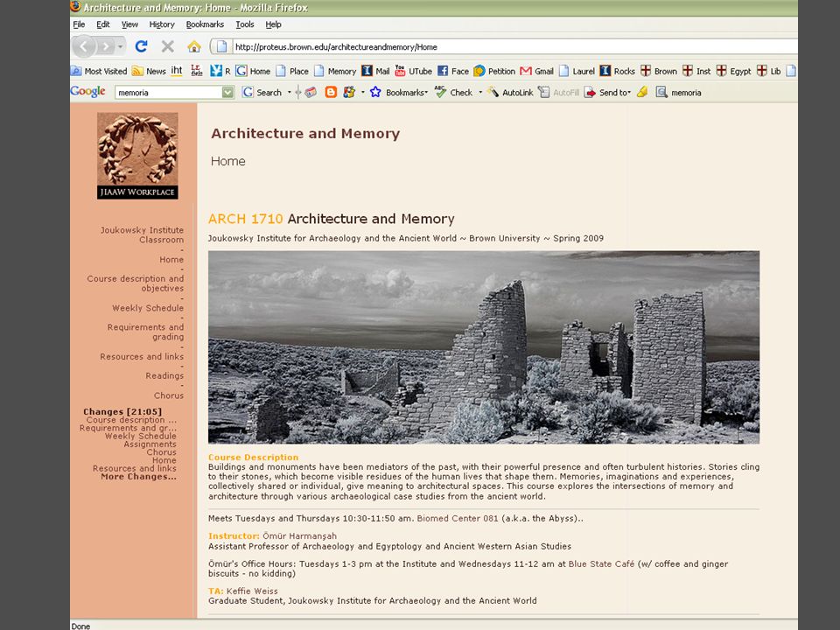Open the Biomed Center 081 link
Image resolution: width=840 pixels, height=630 pixels.
click(458, 518)
